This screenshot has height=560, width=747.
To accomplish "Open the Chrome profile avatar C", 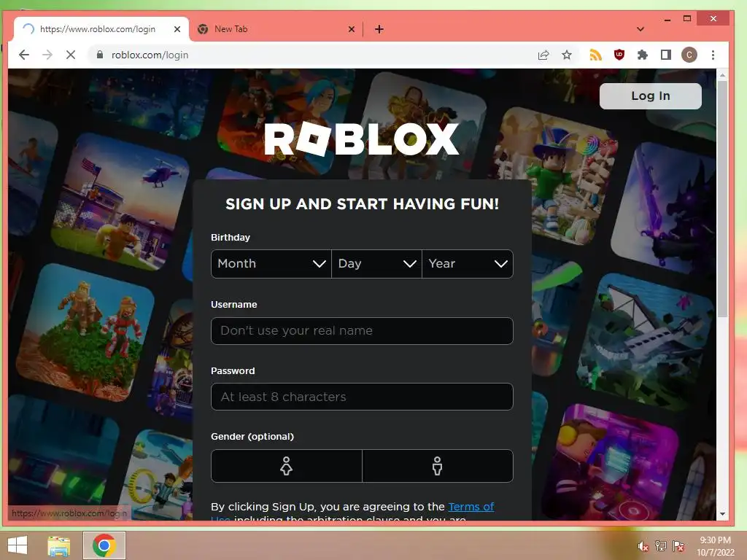I will 689,55.
